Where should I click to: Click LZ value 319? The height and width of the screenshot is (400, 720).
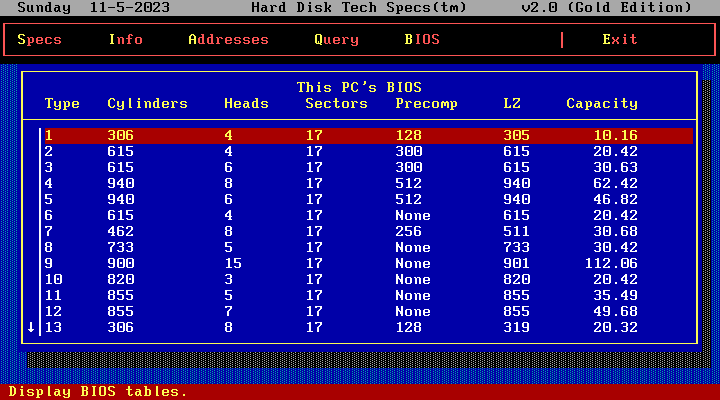pyautogui.click(x=516, y=327)
